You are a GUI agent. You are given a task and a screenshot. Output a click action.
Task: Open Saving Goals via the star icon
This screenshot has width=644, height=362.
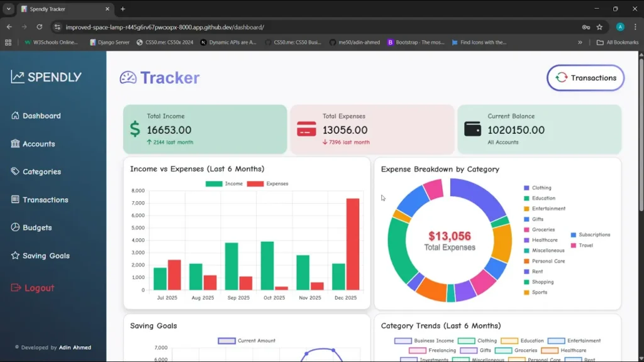15,256
